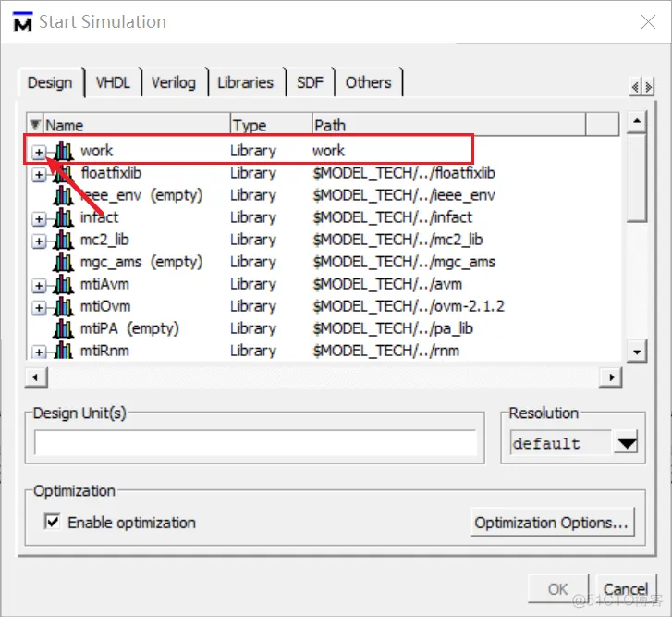Click the path $MODEL_TECH/../pa_lib
Image resolution: width=672 pixels, height=617 pixels.
393,329
